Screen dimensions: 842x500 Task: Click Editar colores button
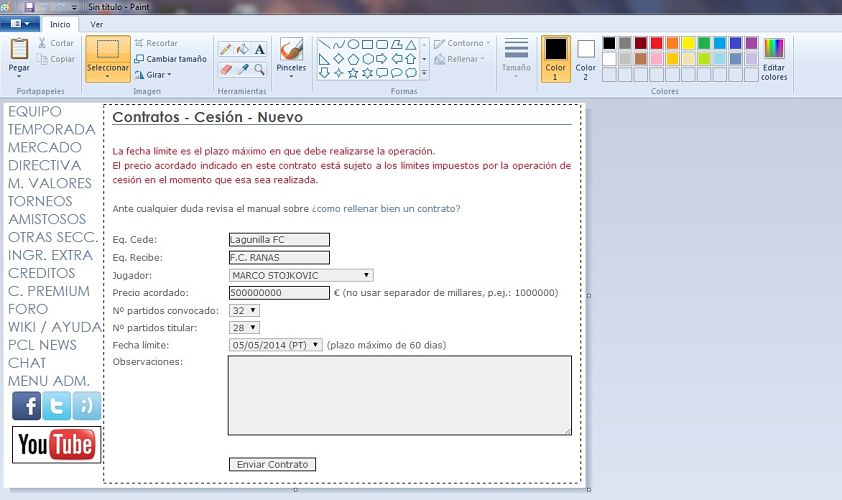pyautogui.click(x=774, y=59)
